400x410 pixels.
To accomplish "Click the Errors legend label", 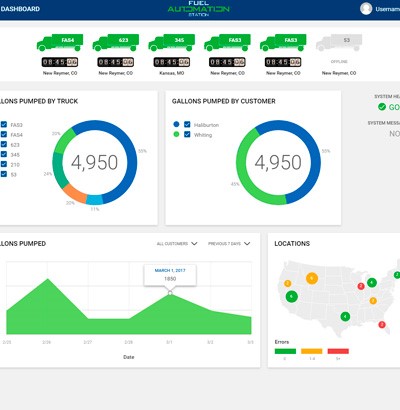I will click(282, 342).
